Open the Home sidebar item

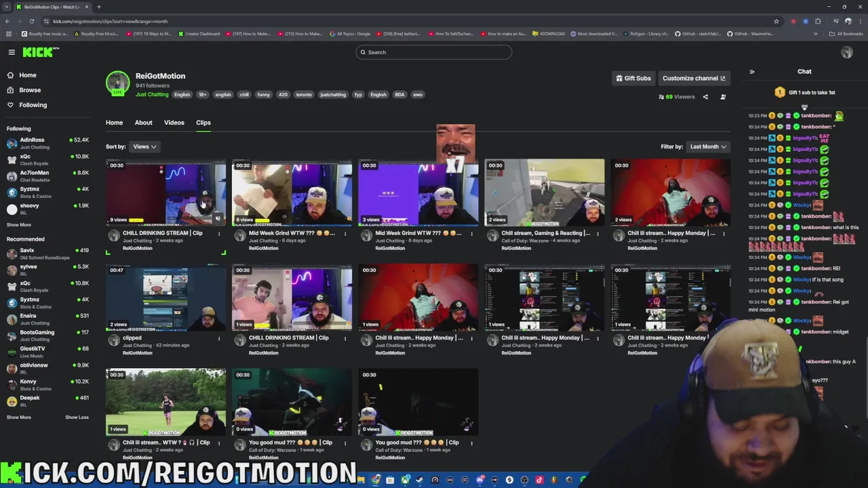click(22, 75)
